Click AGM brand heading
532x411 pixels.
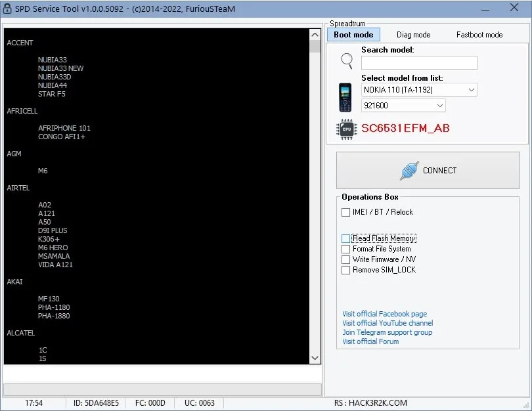coord(14,154)
